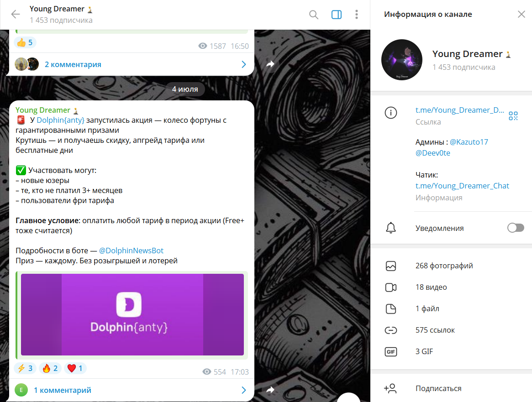Forward the Dolphin post with share arrow

point(270,390)
